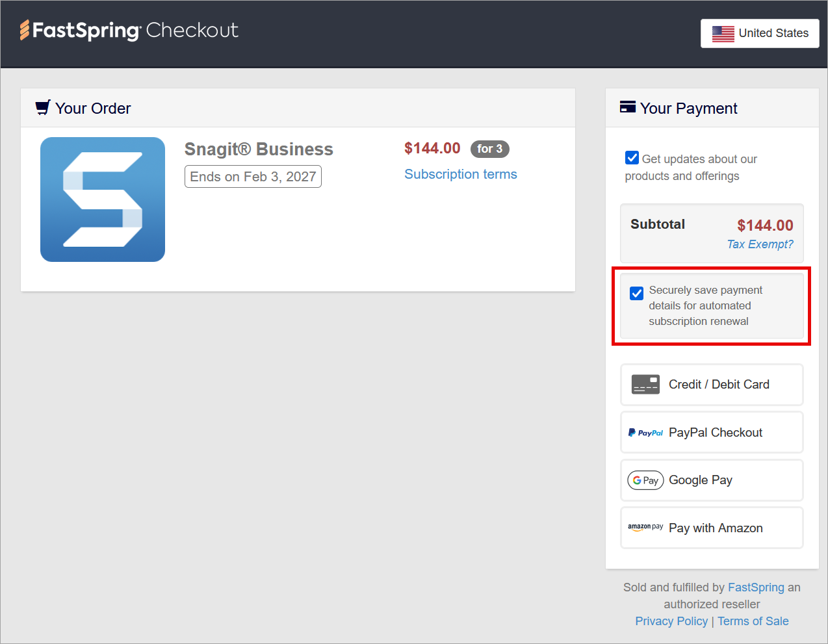Click the G Pay logo icon
This screenshot has width=828, height=644.
click(x=645, y=480)
